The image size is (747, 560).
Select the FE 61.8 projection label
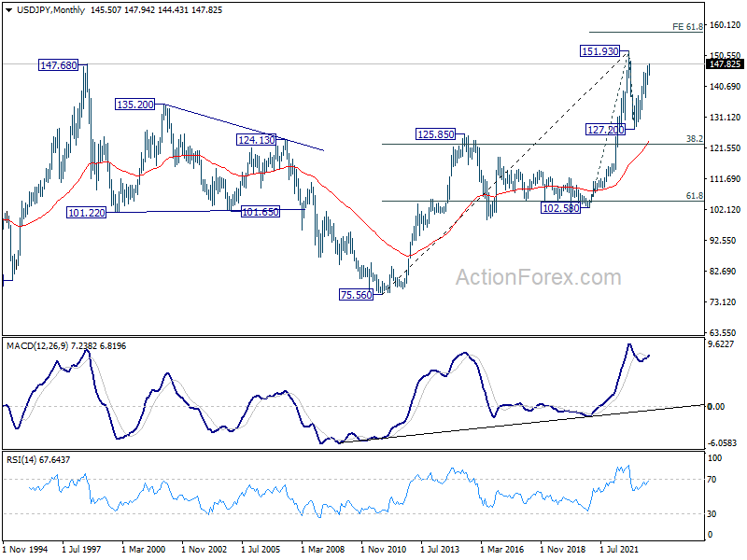(x=687, y=27)
